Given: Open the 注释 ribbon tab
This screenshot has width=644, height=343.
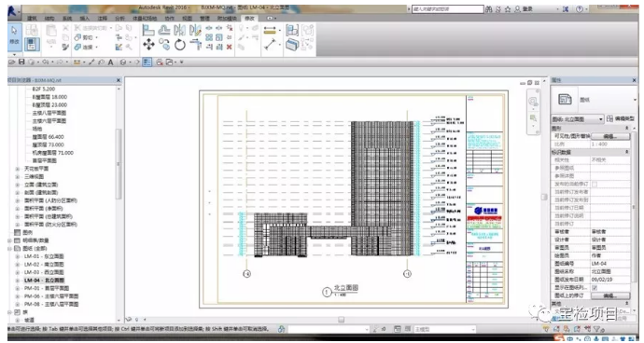Looking at the screenshot, I should pos(102,18).
